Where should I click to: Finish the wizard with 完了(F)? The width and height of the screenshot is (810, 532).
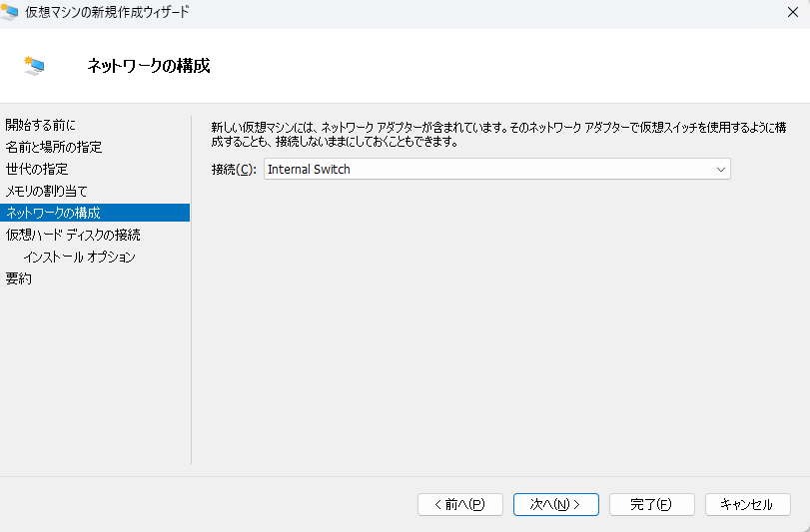[651, 504]
